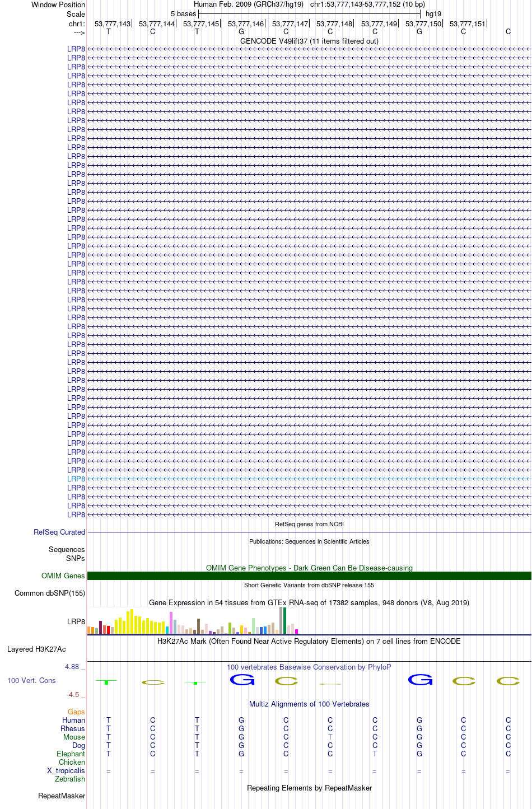Select the '5 bases' scale text

pyautogui.click(x=184, y=14)
